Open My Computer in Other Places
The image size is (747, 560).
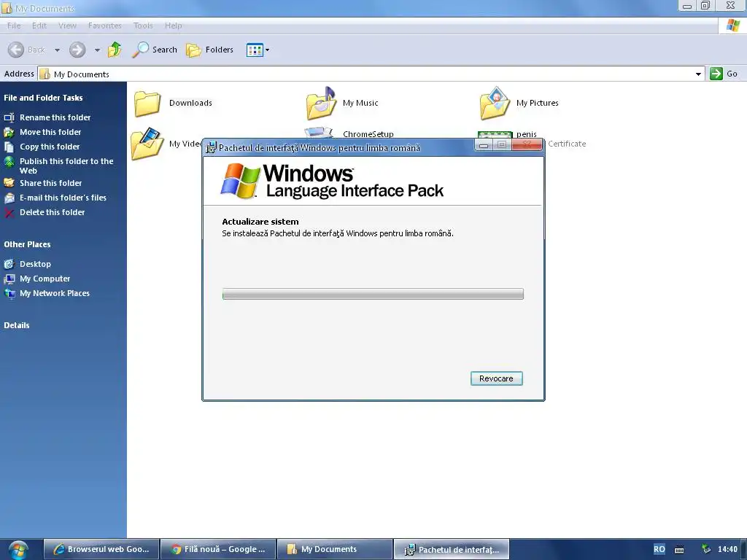[44, 279]
